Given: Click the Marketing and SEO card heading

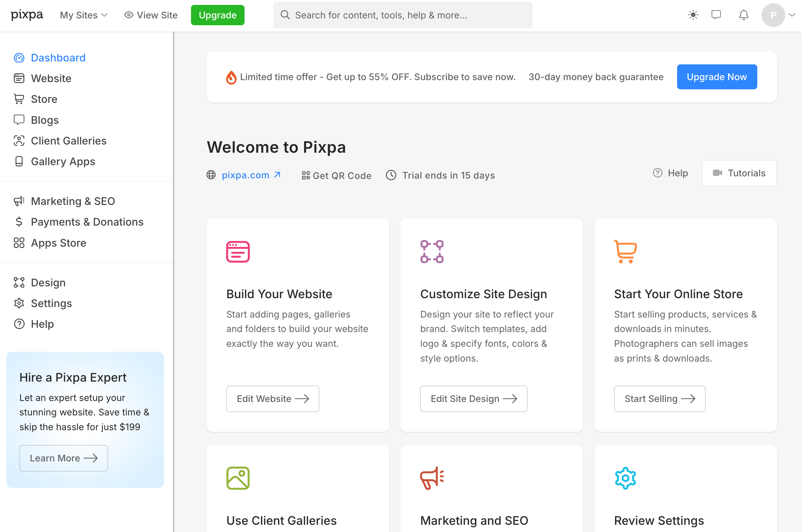Looking at the screenshot, I should (474, 520).
